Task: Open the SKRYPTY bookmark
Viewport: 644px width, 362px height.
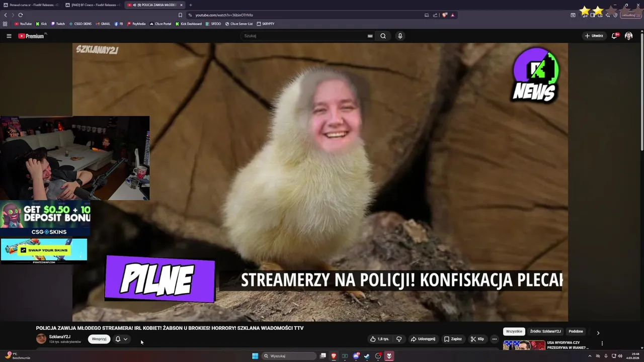Action: pos(266,24)
